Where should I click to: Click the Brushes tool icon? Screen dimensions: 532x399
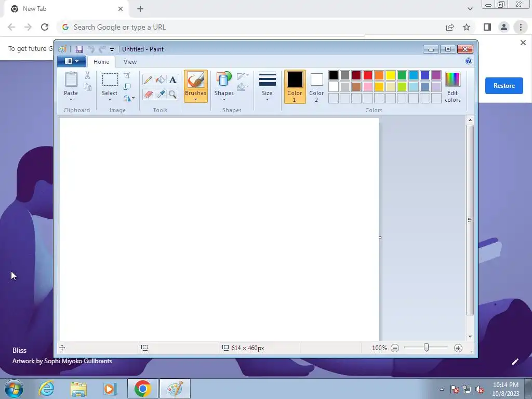tap(196, 80)
